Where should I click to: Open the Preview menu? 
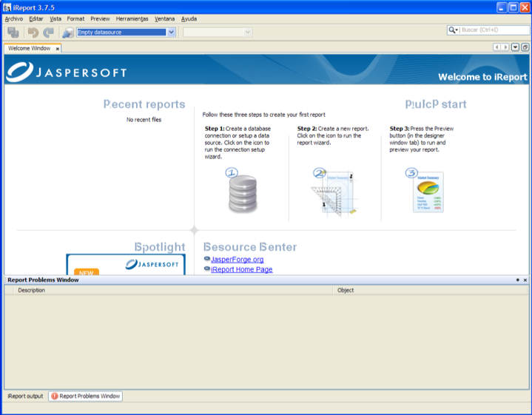pos(100,19)
